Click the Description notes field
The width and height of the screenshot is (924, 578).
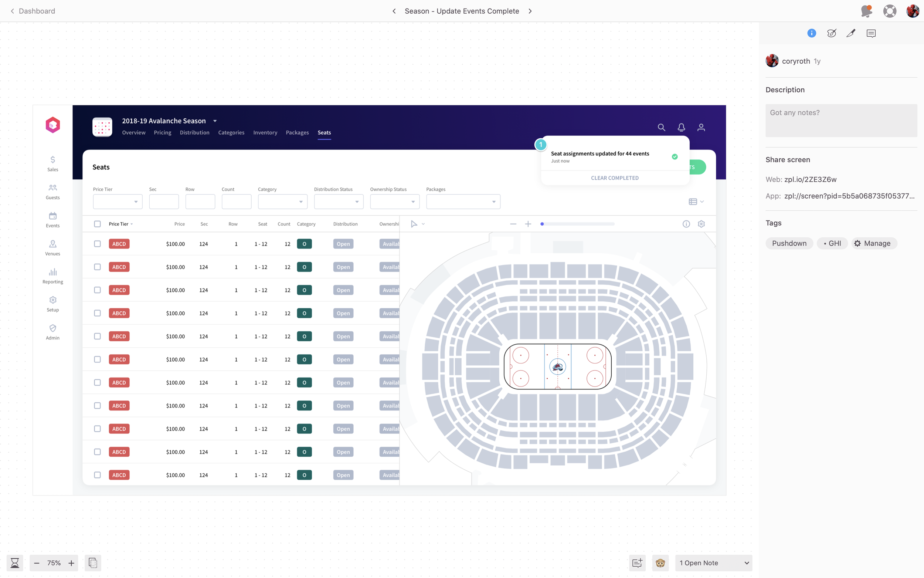(841, 121)
